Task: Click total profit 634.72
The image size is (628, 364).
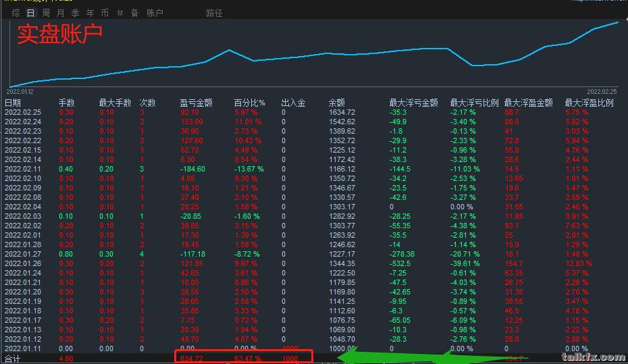Action: coord(192,359)
